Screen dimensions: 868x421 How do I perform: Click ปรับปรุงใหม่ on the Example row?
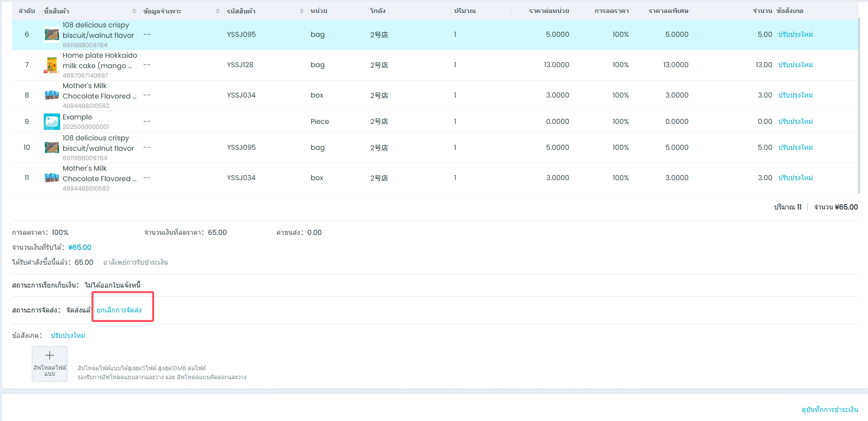[795, 121]
